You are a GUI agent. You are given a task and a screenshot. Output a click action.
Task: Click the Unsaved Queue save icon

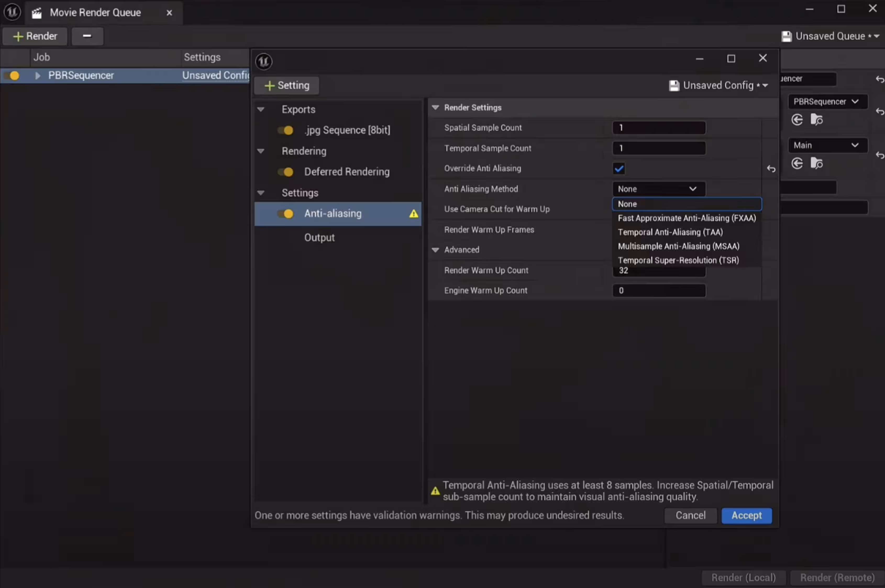(x=786, y=36)
